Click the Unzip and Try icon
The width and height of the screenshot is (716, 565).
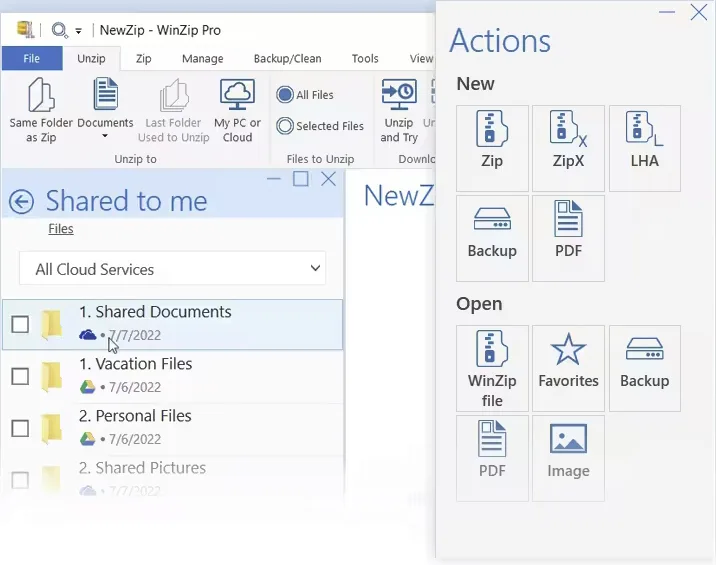point(399,97)
